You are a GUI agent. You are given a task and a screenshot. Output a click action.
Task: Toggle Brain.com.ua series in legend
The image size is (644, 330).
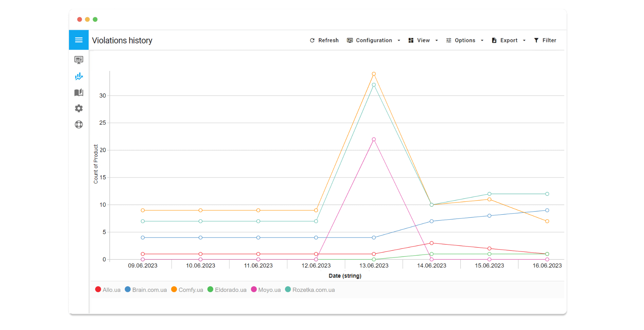pyautogui.click(x=146, y=290)
